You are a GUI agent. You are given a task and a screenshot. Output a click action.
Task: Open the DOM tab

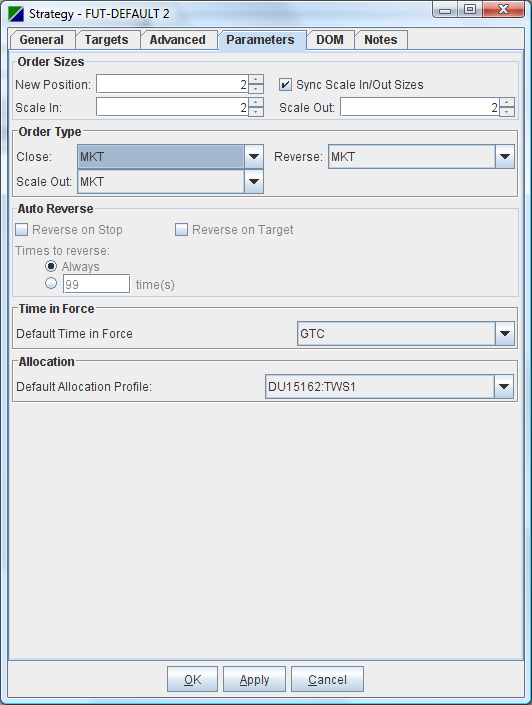[x=330, y=40]
